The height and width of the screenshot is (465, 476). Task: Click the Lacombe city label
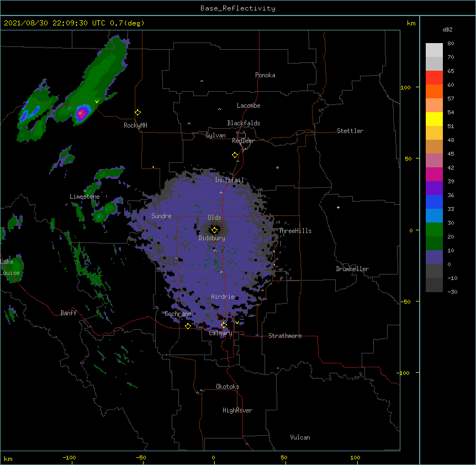pyautogui.click(x=248, y=105)
